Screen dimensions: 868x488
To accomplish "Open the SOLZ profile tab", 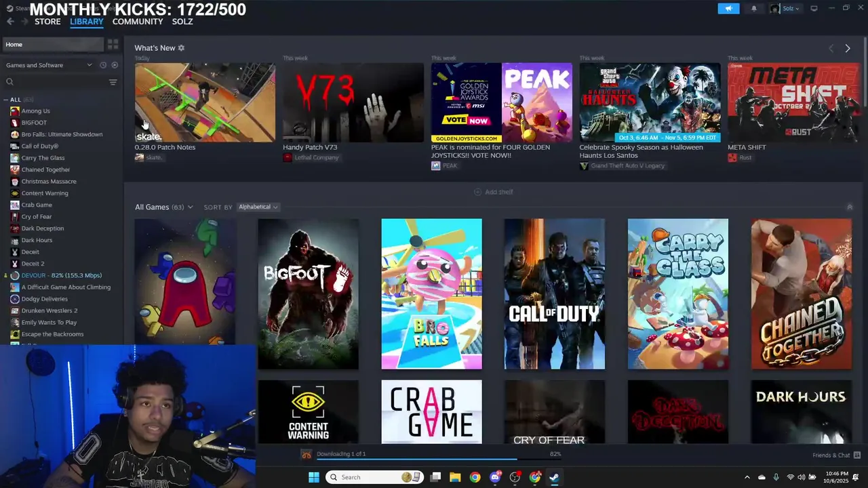I will pos(182,22).
